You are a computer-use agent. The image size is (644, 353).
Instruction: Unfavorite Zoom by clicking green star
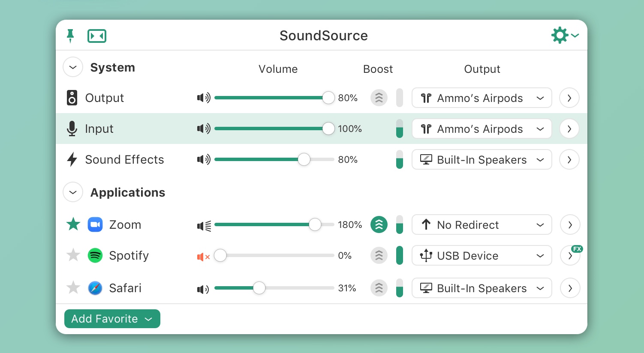point(73,224)
